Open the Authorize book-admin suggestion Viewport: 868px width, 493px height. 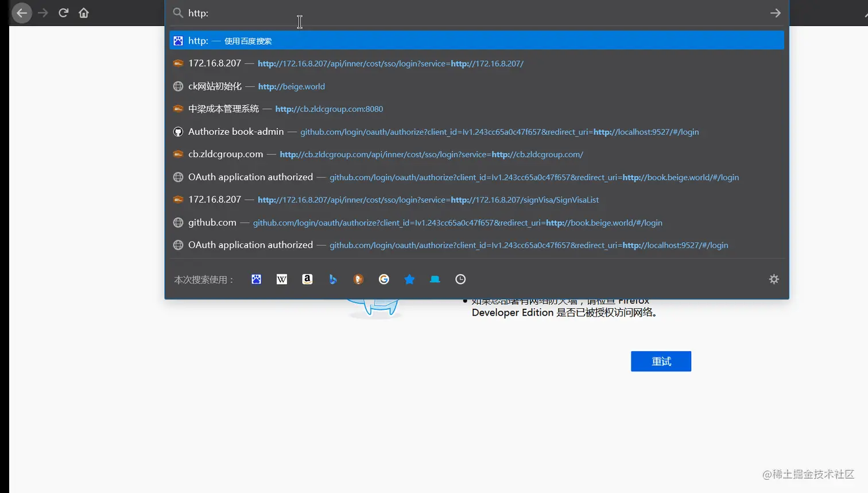tap(476, 131)
